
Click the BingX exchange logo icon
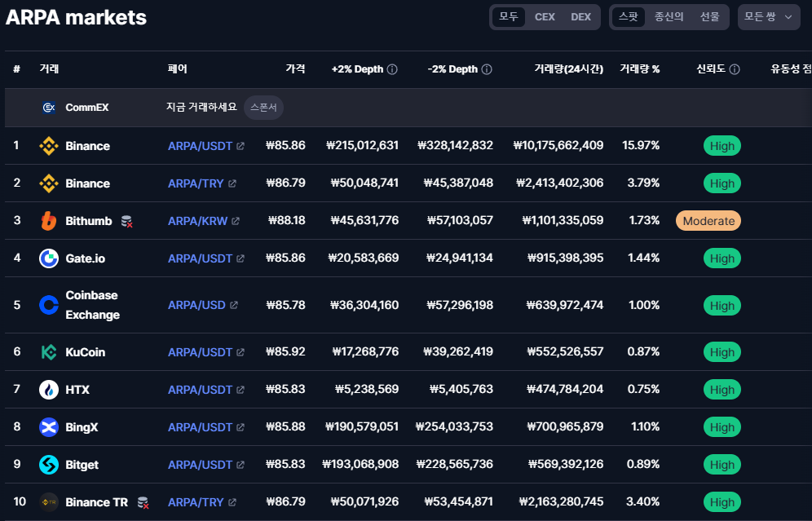coord(49,427)
